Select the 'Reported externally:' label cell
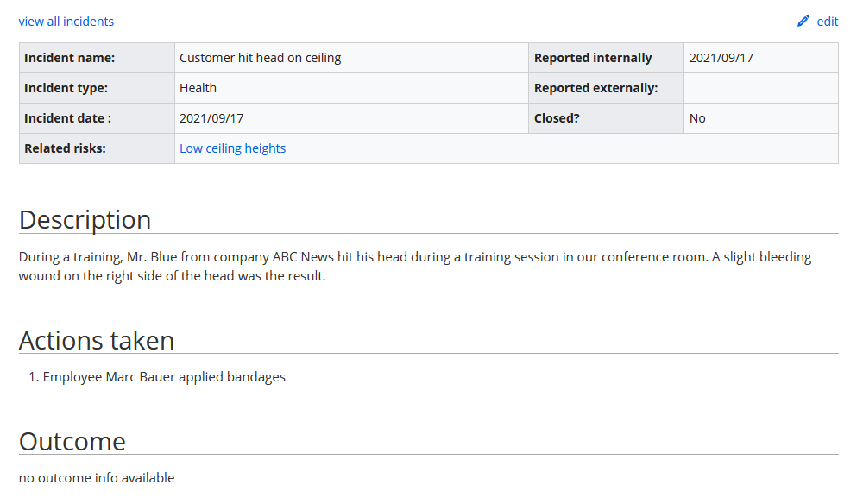 (606, 88)
